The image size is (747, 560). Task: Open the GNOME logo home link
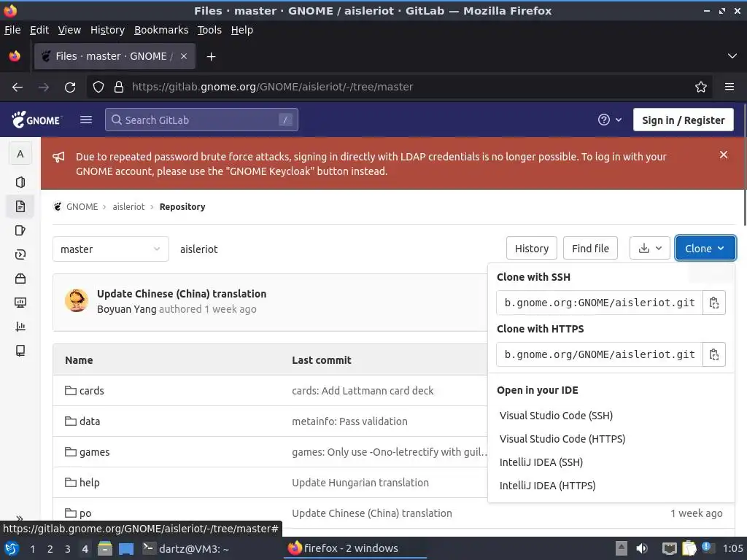pos(36,120)
